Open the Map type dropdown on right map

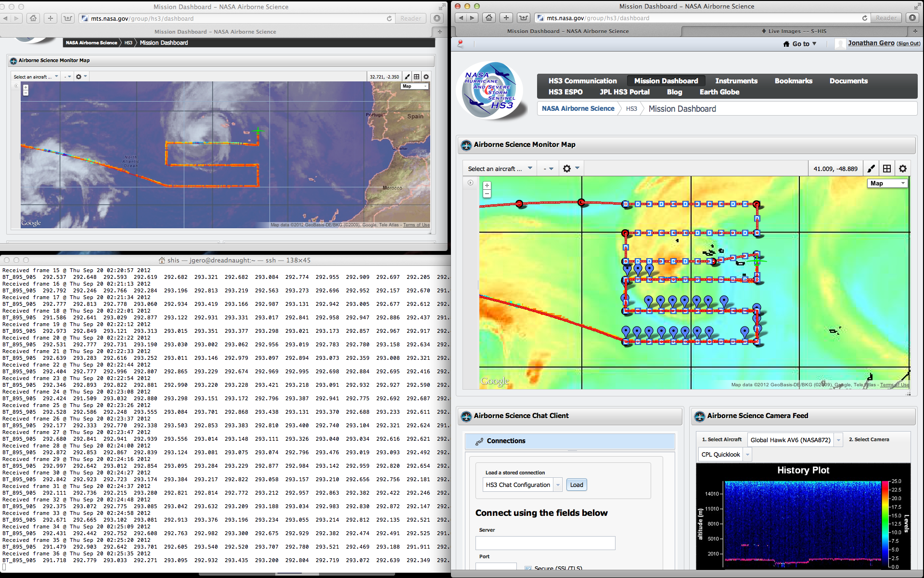[x=887, y=183]
